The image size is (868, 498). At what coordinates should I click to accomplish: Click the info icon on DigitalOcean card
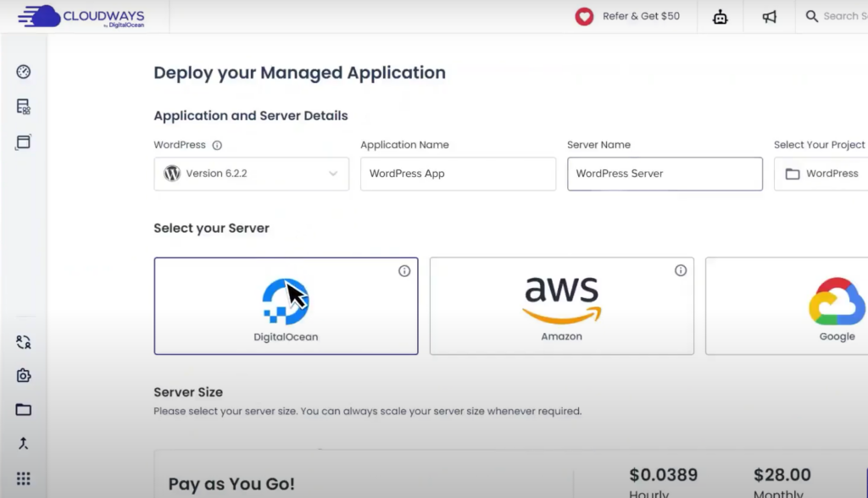click(x=404, y=270)
